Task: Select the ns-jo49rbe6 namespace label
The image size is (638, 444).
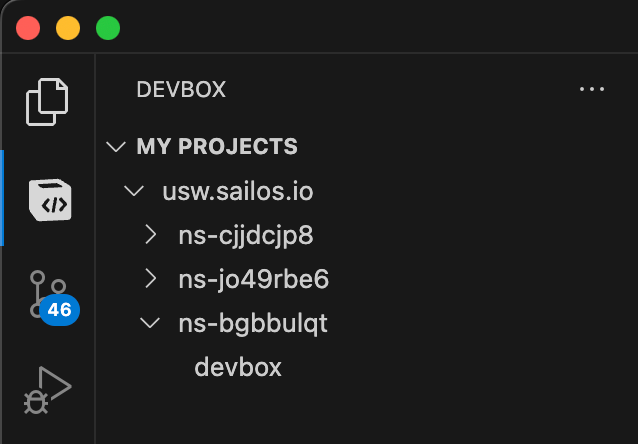Action: point(253,280)
